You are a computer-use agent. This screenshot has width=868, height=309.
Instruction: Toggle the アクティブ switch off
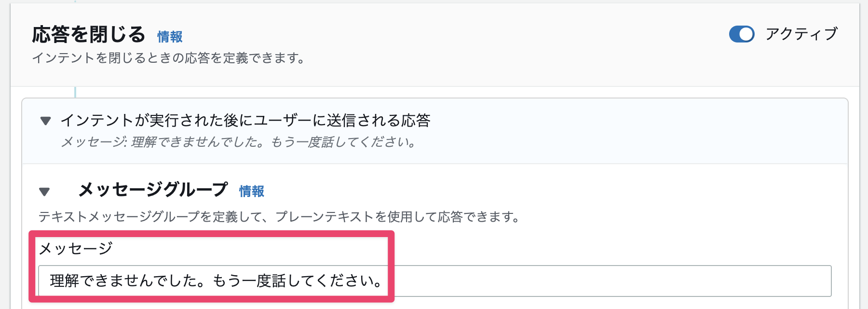coord(742,34)
